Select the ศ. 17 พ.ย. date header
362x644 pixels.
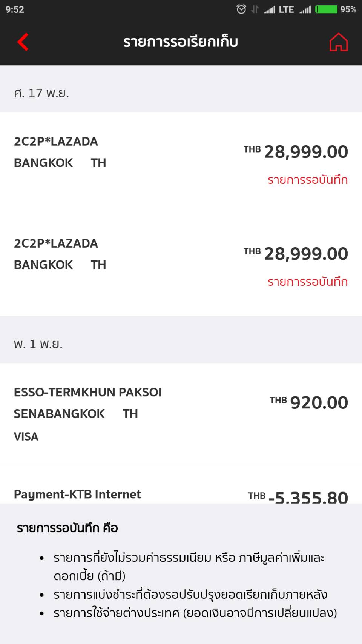tap(41, 93)
